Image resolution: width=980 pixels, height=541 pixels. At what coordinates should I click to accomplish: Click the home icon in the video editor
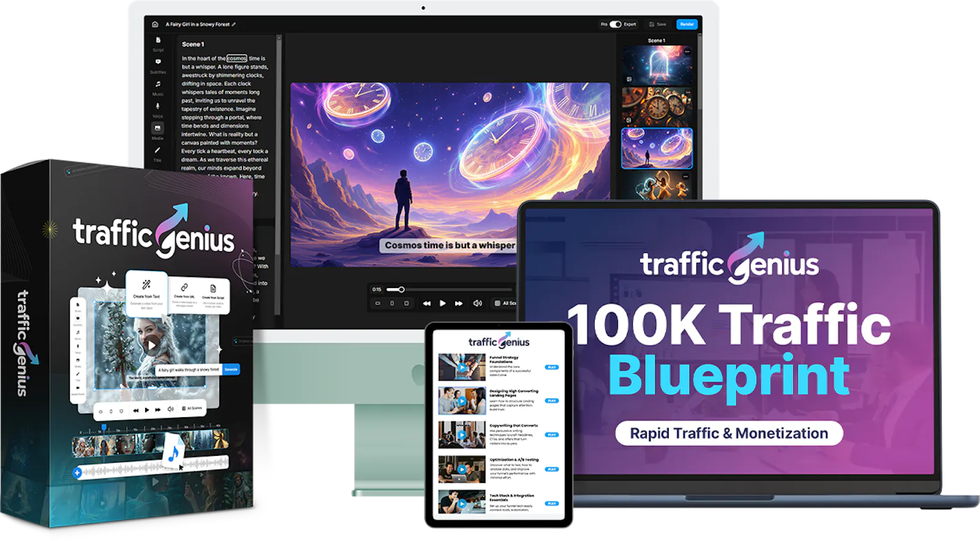155,25
